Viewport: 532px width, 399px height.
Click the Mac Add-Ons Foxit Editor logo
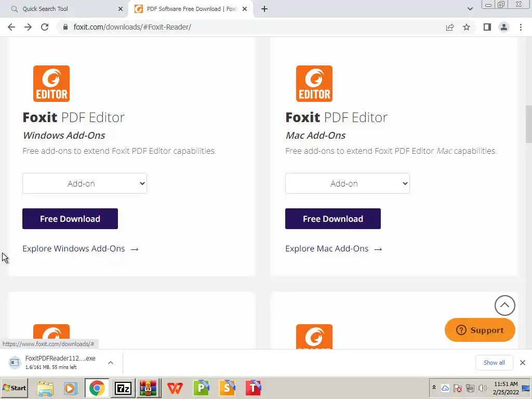[314, 84]
